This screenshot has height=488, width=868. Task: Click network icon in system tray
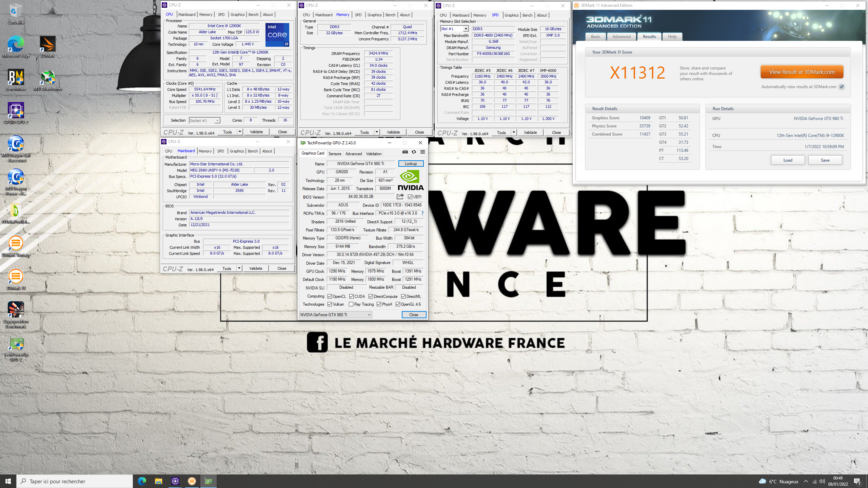click(814, 482)
